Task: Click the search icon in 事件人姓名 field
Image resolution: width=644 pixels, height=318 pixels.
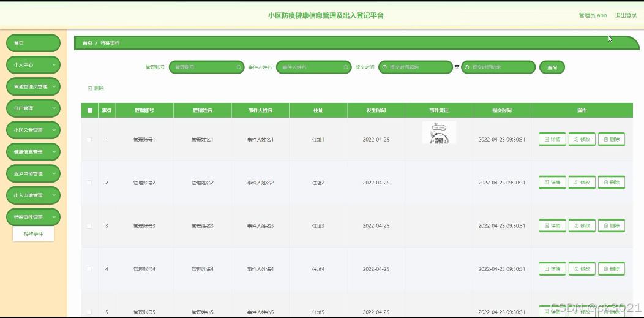Action: [x=346, y=67]
